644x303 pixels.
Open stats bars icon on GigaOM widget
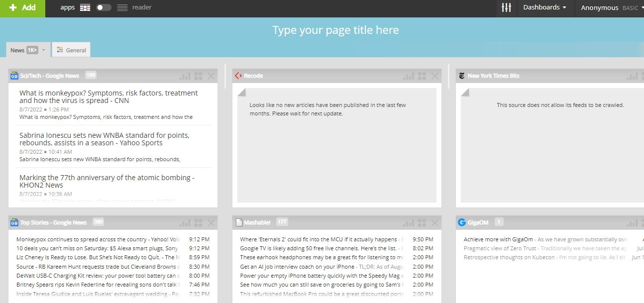[633, 223]
